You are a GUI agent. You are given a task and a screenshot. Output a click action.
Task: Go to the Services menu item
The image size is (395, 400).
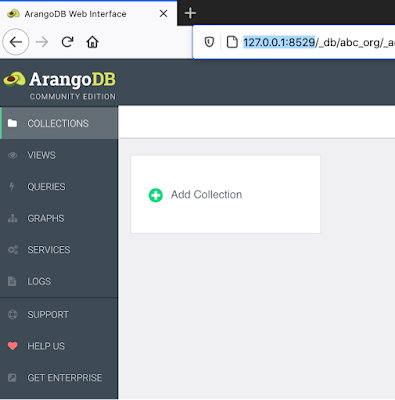[x=59, y=250]
